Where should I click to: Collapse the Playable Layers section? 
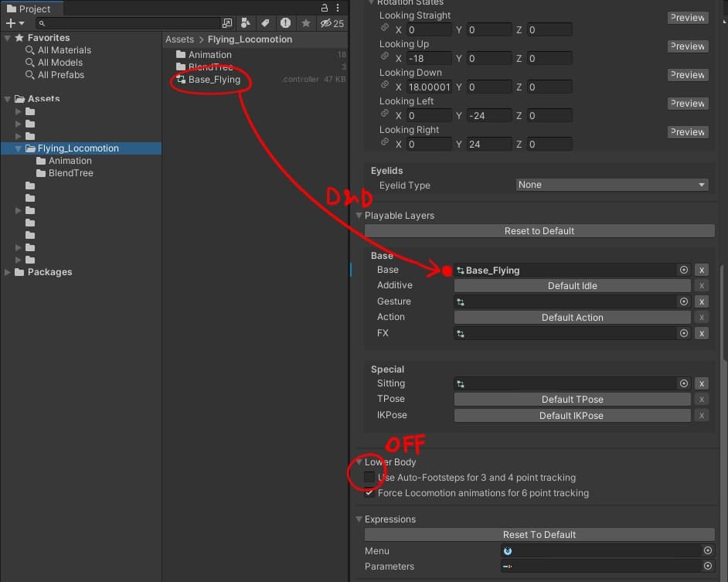click(359, 216)
